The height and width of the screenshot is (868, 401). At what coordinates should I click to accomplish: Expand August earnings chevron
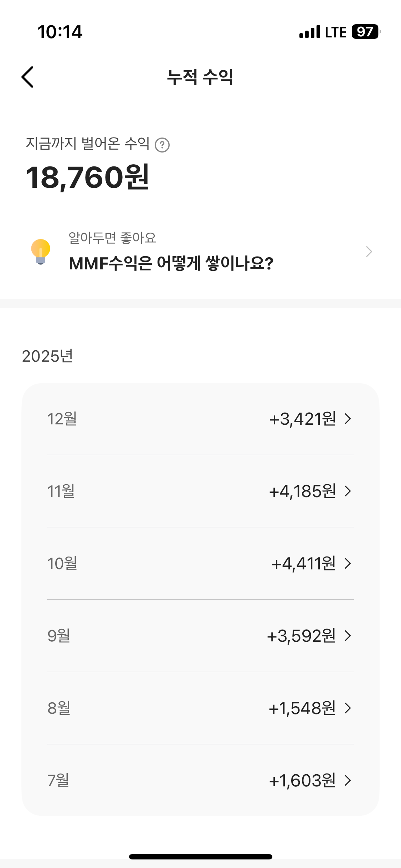348,708
